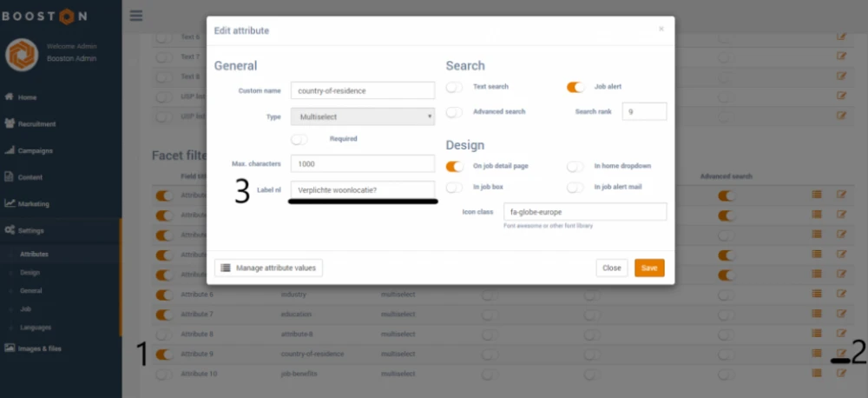Image resolution: width=868 pixels, height=398 pixels.
Task: Click the orange Save button
Action: tap(649, 269)
